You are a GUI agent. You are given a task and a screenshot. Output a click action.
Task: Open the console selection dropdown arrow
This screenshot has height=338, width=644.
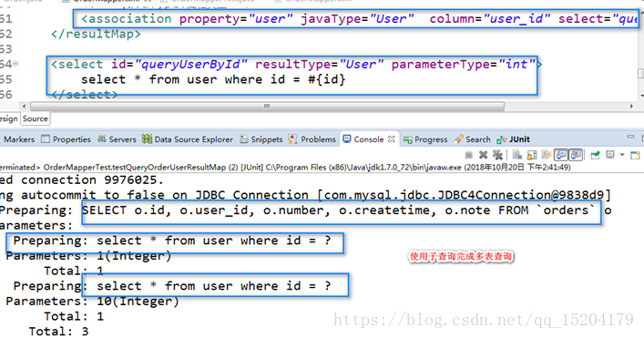click(622, 155)
